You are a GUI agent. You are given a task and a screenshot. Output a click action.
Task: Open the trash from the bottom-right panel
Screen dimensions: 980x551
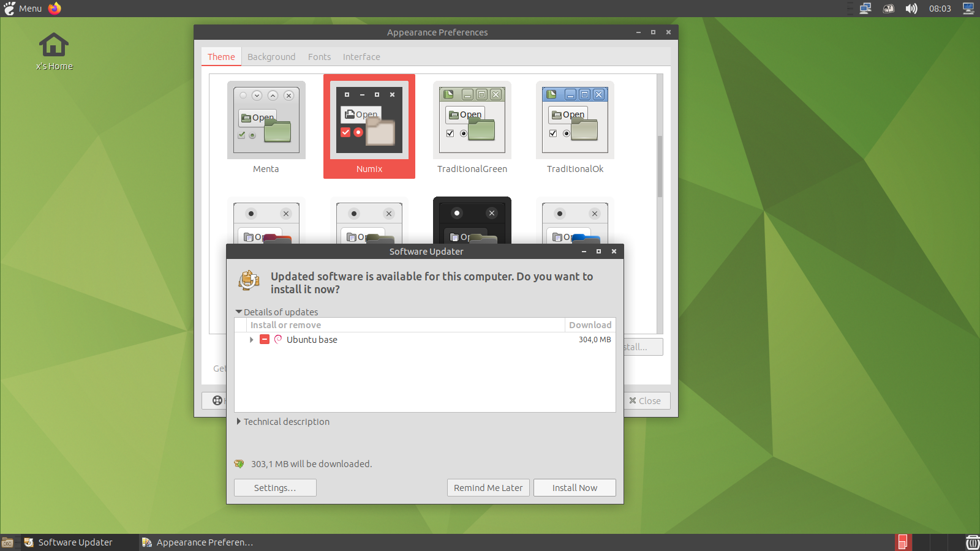click(972, 542)
